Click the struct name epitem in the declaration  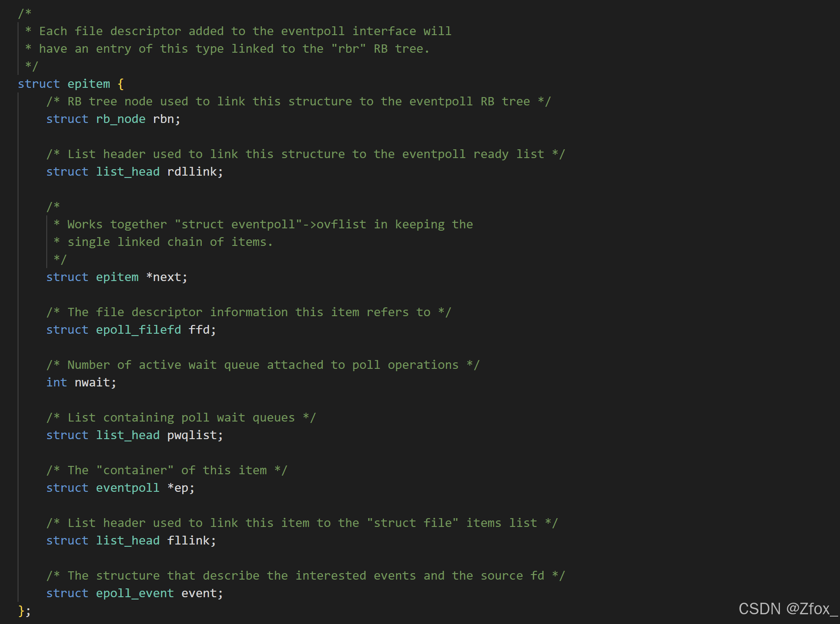click(x=89, y=84)
